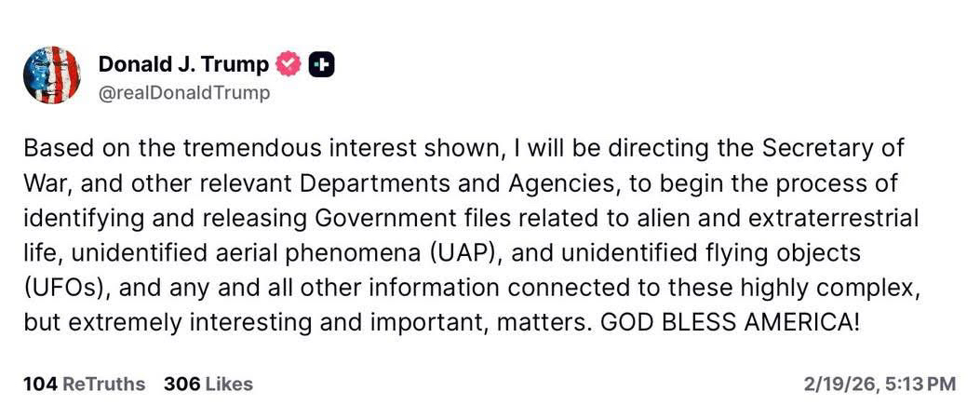Viewport: 980px width, 405px height.
Task: Click Donald J. Trump's profile avatar
Action: click(51, 74)
